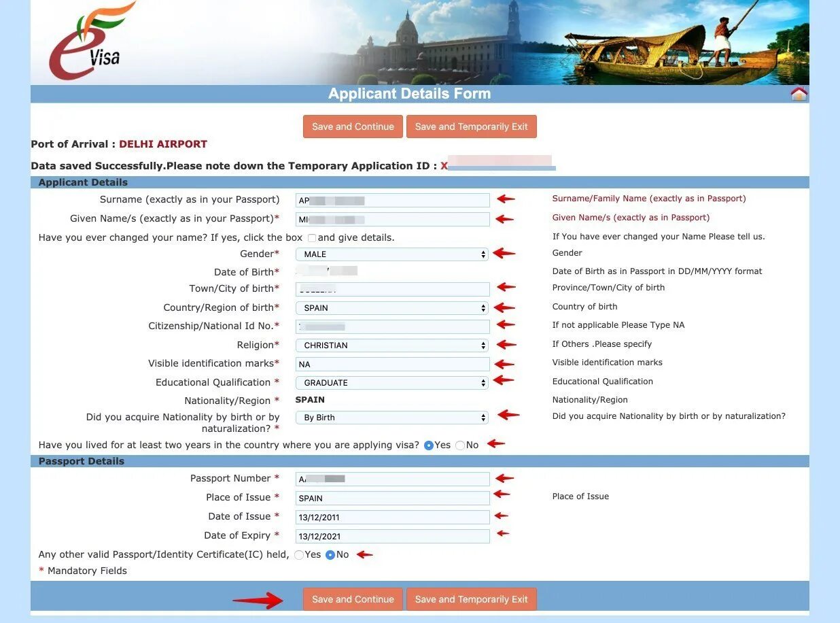Click hint about DD/MM/YYYY date format
Viewport: 840px width, 623px height.
pyautogui.click(x=657, y=271)
